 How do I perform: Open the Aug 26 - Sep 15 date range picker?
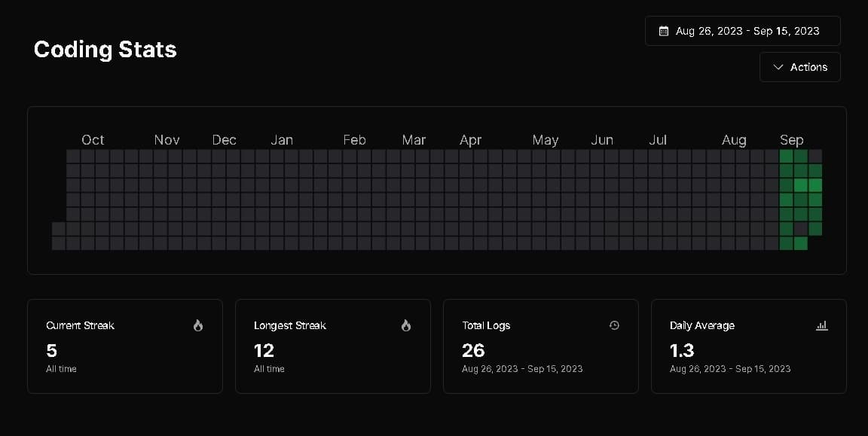[742, 32]
